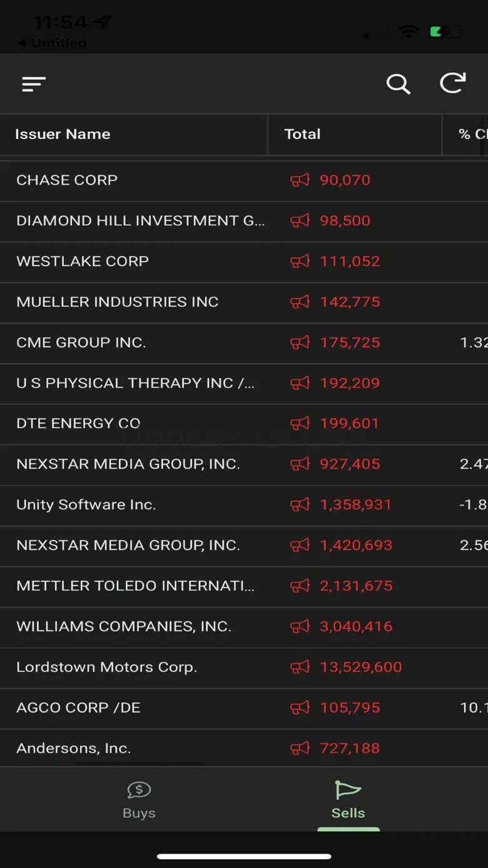Open MUELLER INDUSTRIES INC issuer name
Screen dimensions: 488x868
(117, 302)
